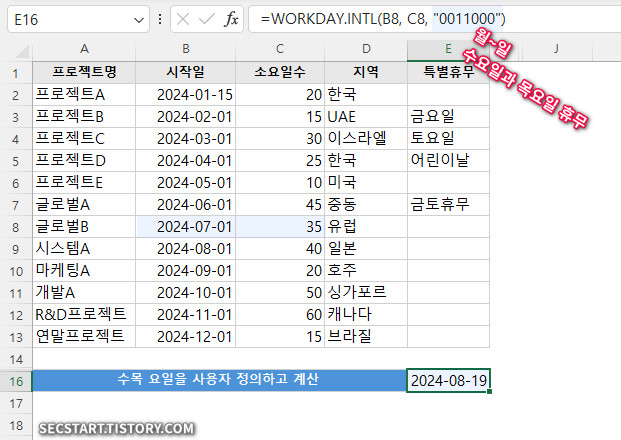Select cell containing 마케팅A
This screenshot has height=440, width=621.
[x=84, y=270]
